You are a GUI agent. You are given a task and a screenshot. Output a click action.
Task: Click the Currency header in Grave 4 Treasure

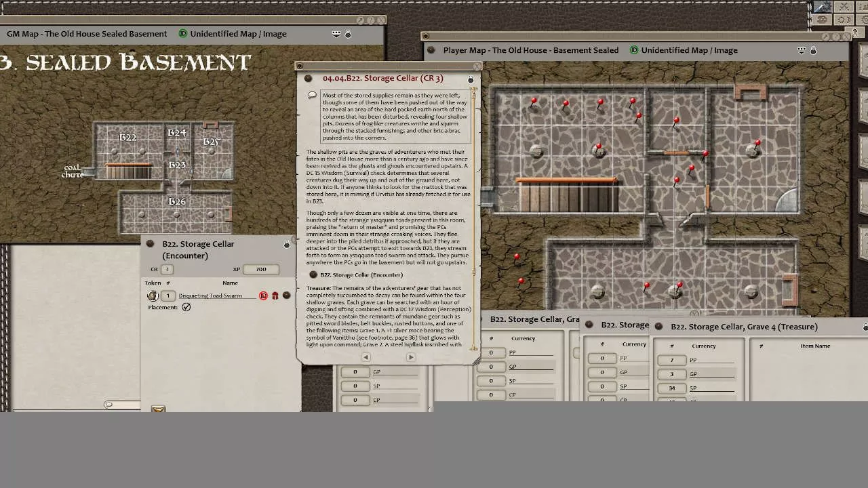point(704,346)
